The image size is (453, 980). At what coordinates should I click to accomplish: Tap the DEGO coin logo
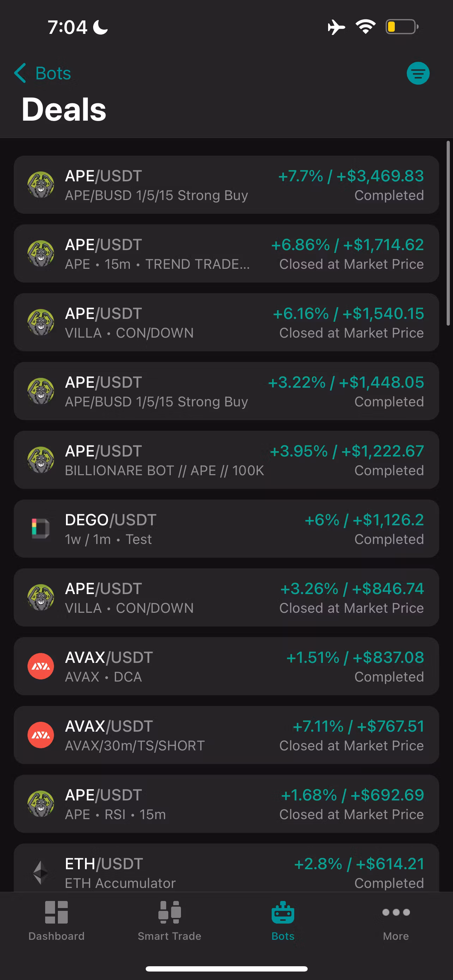[x=41, y=528]
